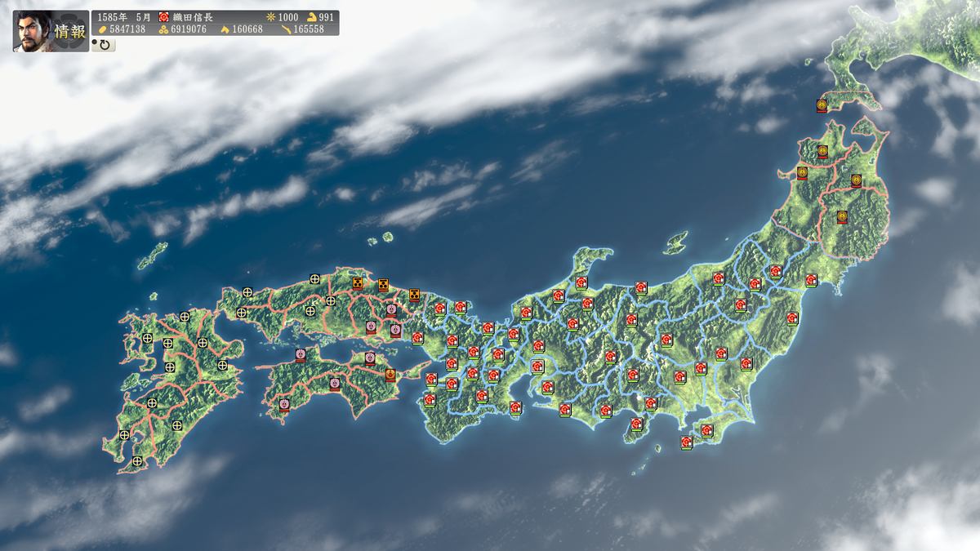The height and width of the screenshot is (551, 980).
Task: Select the pink castle marker in northwestern Shikoku
Action: (x=301, y=355)
